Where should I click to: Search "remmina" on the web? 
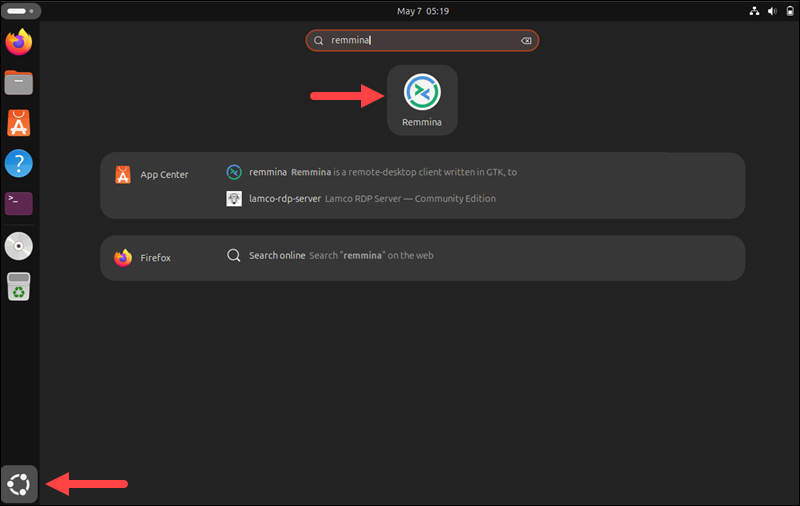click(330, 256)
